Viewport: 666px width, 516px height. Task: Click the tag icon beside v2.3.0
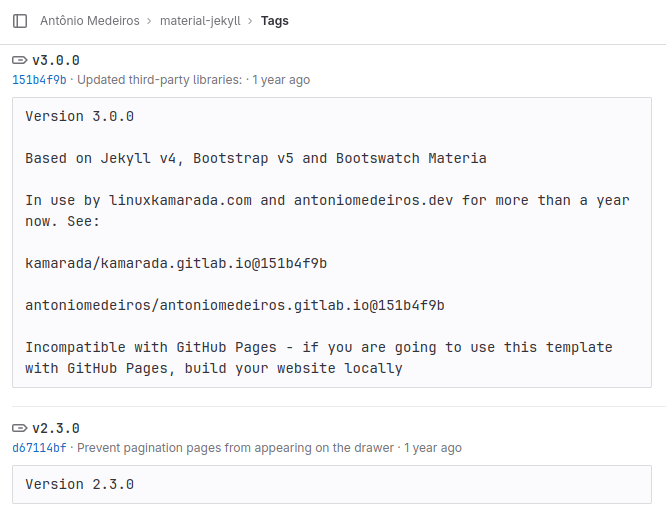click(20, 428)
